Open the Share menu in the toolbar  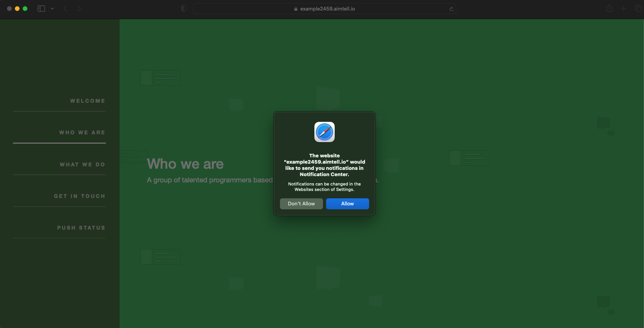609,9
